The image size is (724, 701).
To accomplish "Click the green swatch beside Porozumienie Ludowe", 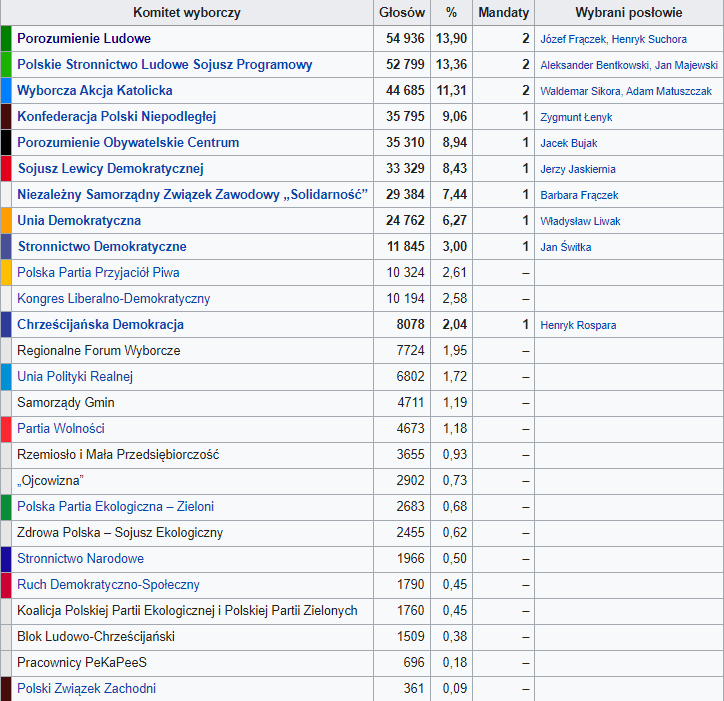I will [6, 39].
